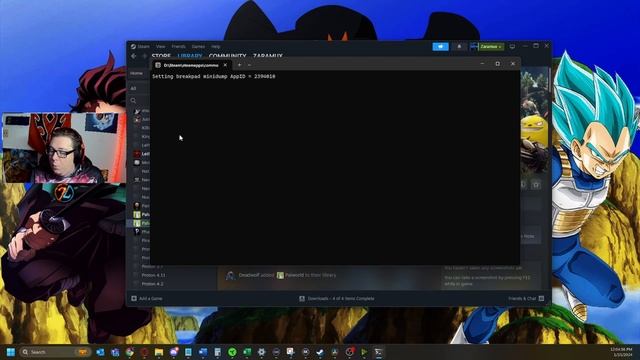
Task: Maximize the terminal window
Action: point(498,64)
